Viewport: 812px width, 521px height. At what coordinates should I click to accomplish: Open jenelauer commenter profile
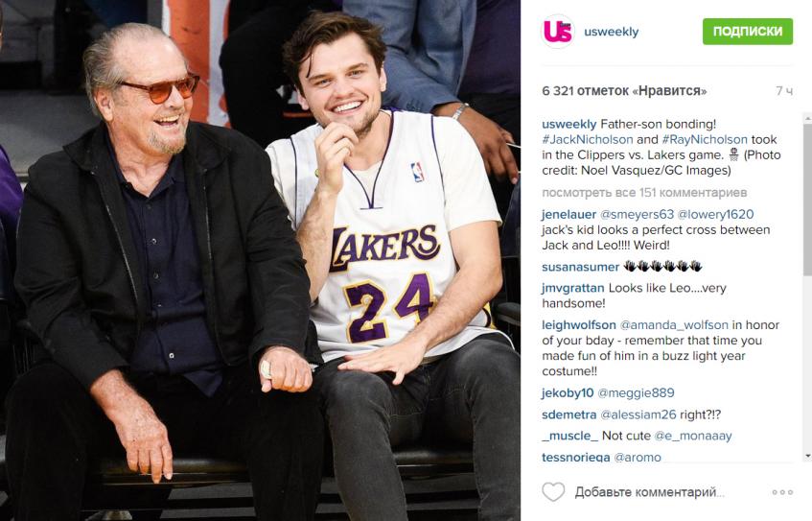(568, 214)
